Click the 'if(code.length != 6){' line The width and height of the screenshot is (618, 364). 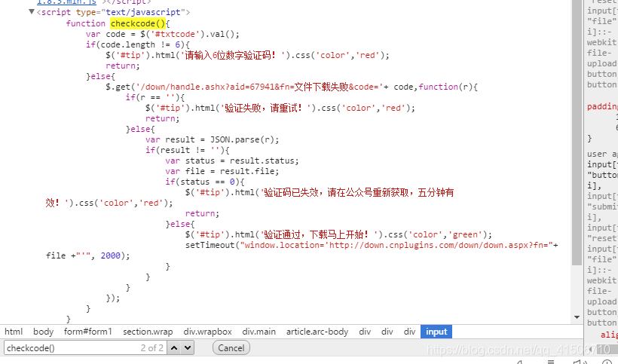138,44
